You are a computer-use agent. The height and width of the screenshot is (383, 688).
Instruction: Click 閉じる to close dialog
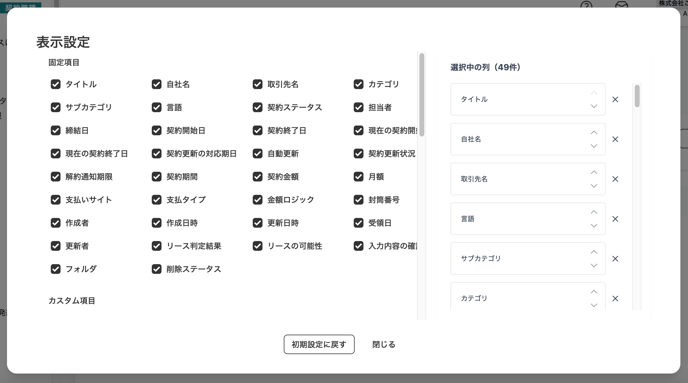[x=384, y=344]
